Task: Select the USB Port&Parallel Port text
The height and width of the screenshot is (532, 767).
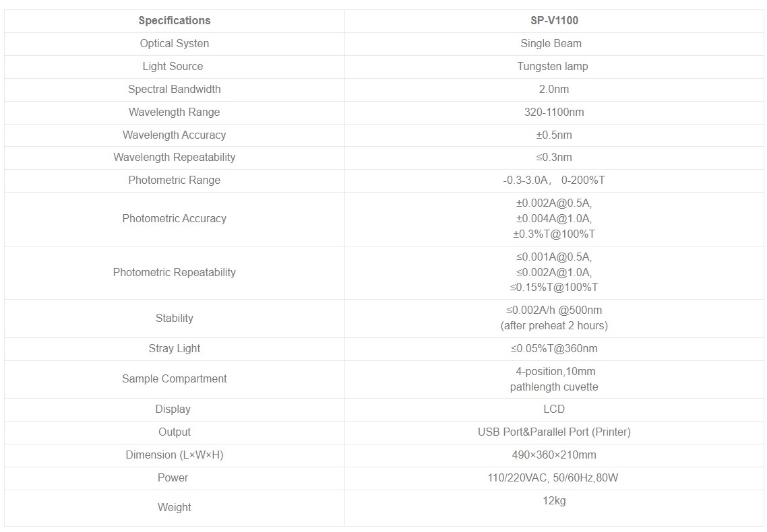Action: pos(554,432)
